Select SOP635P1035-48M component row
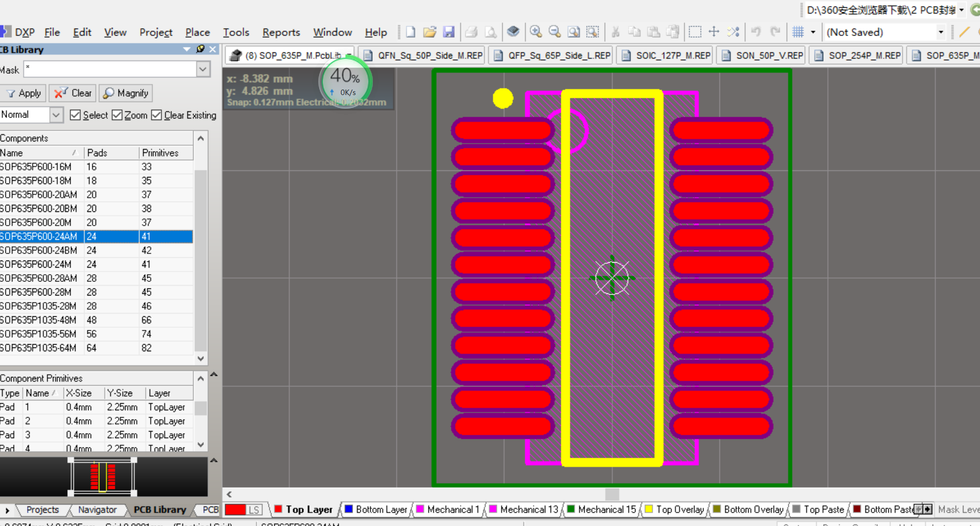Screen dimensions: 980x526 click(x=96, y=320)
